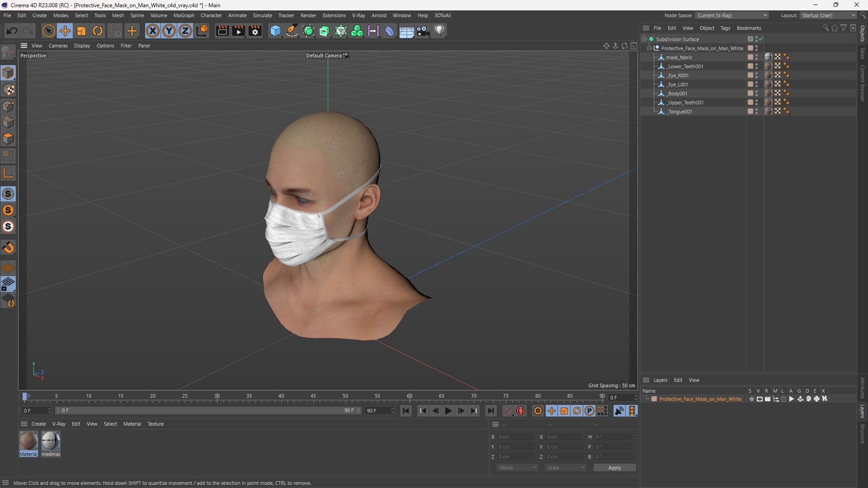Screen dimensions: 868x488
Task: Add a Cube primitive object
Action: click(275, 31)
